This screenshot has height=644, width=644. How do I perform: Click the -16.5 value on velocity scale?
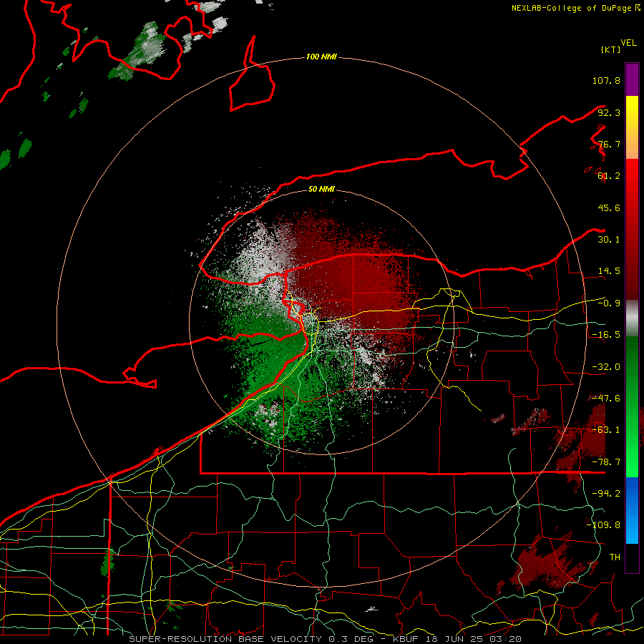pyautogui.click(x=606, y=335)
